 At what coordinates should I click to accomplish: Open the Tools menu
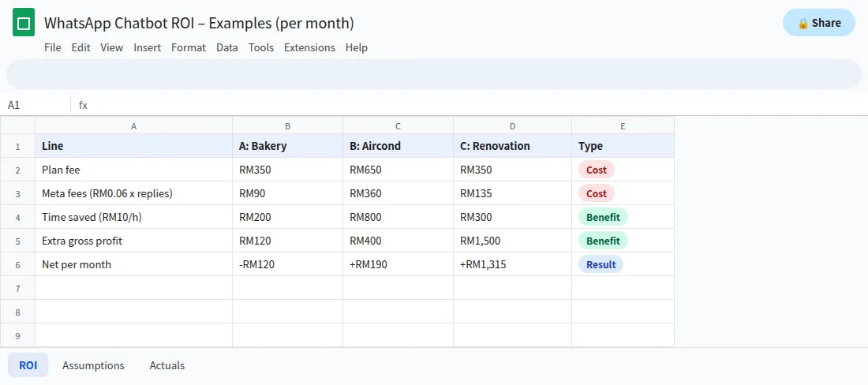pos(261,47)
